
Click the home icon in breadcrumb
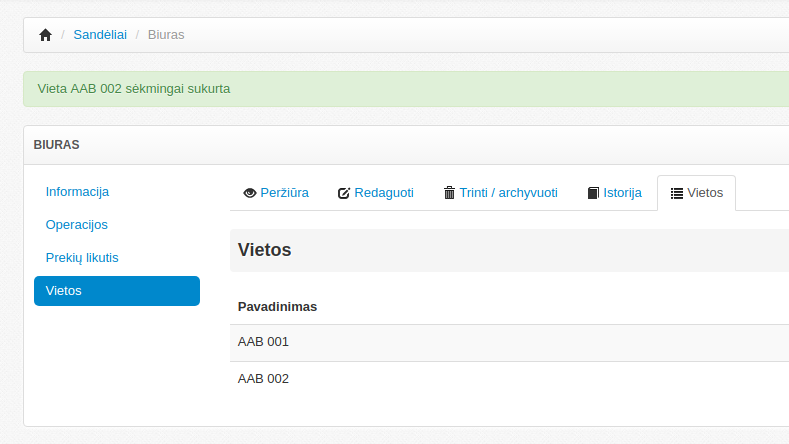pyautogui.click(x=45, y=35)
